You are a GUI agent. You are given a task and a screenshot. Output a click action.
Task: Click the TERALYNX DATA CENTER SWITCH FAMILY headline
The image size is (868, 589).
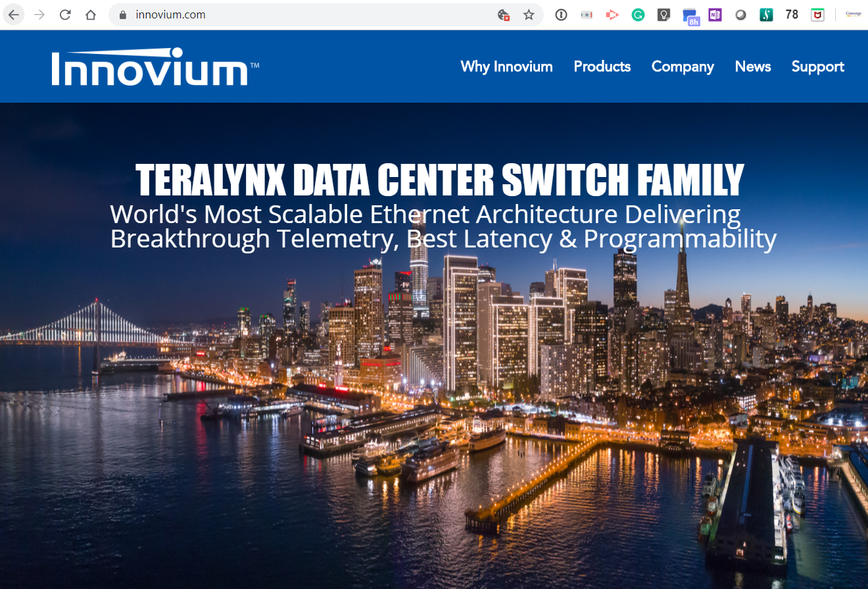tap(440, 180)
